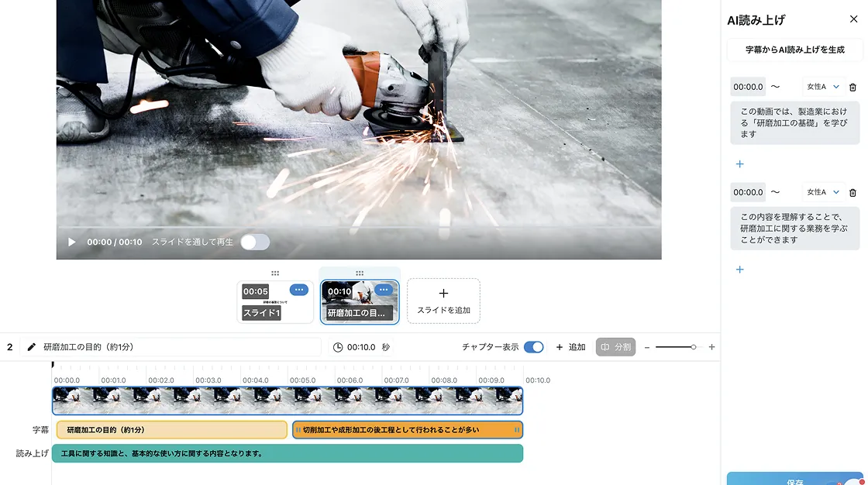Adjust the timeline zoom slider
This screenshot has width=868, height=485.
tap(693, 347)
